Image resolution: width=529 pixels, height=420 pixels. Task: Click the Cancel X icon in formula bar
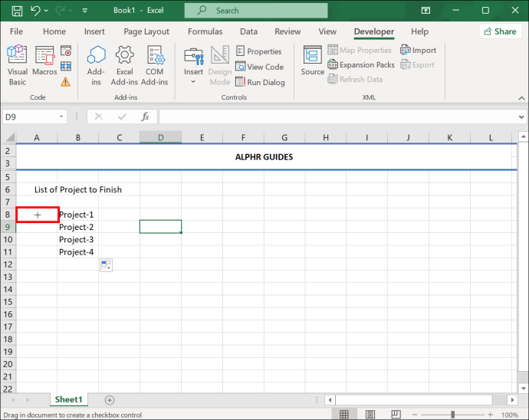(x=98, y=116)
